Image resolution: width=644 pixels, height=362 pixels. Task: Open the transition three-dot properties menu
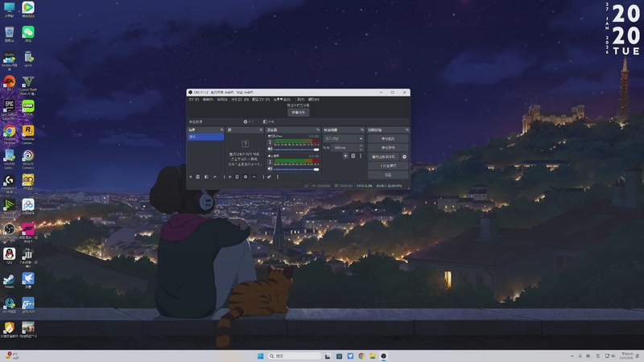pos(361,155)
